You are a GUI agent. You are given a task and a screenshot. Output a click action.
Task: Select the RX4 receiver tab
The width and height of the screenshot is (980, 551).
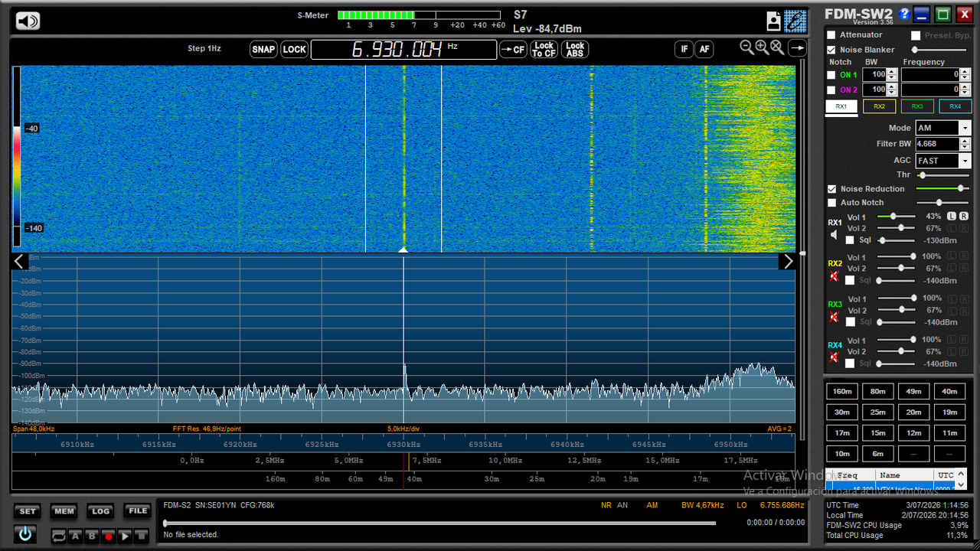point(955,106)
